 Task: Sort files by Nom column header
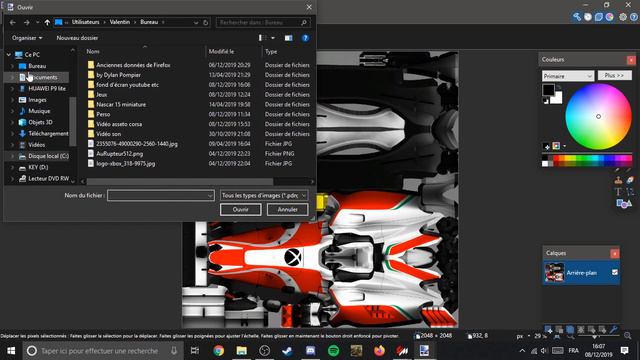93,51
